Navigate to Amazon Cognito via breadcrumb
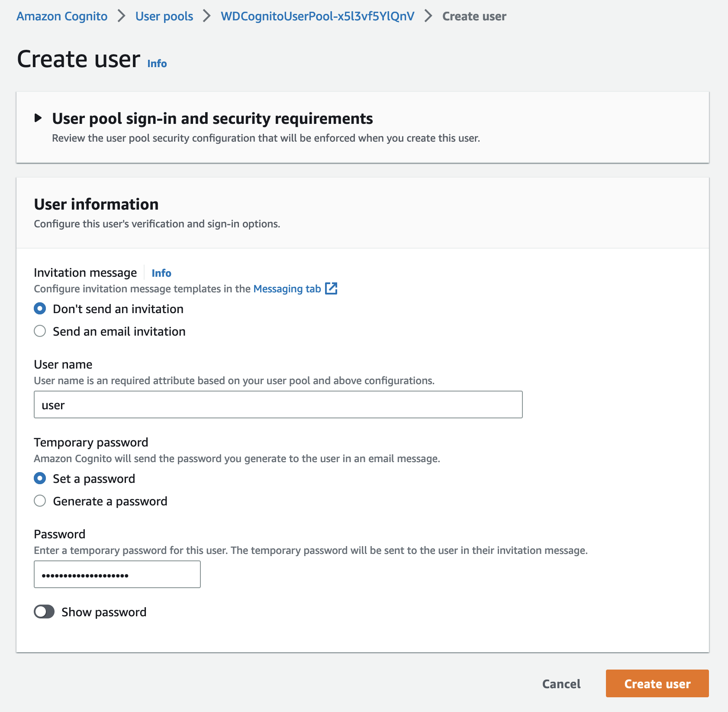This screenshot has height=712, width=728. [62, 16]
